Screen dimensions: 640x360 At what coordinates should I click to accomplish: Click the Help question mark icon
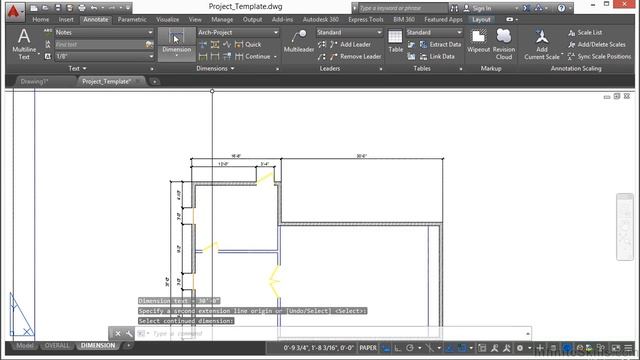(x=562, y=8)
